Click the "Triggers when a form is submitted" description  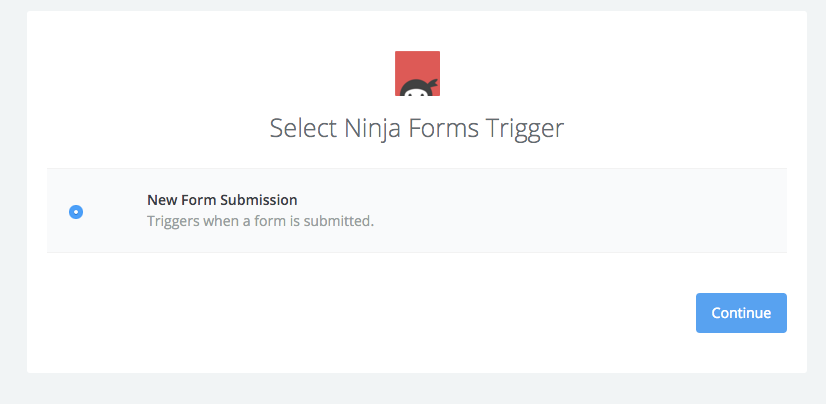coord(260,221)
